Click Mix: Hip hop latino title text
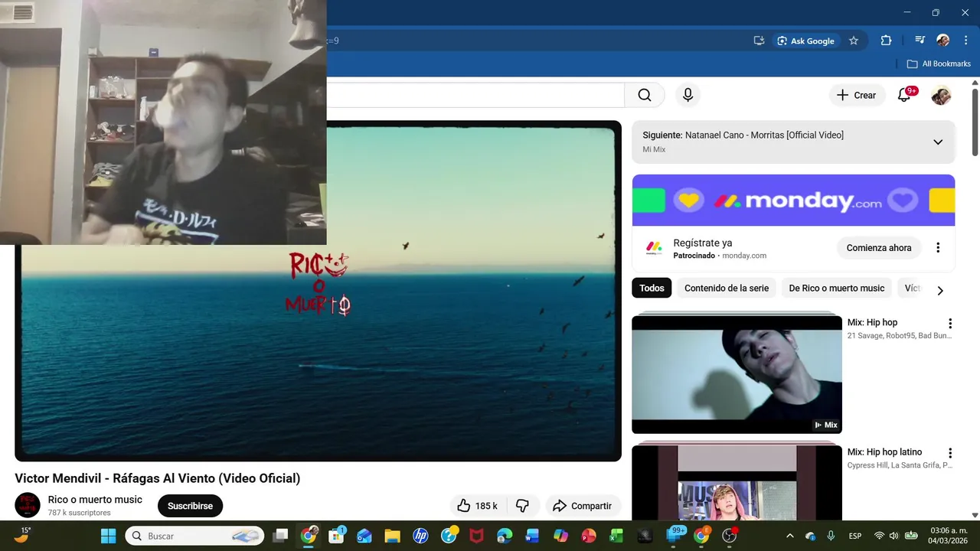The width and height of the screenshot is (980, 551). 884,452
